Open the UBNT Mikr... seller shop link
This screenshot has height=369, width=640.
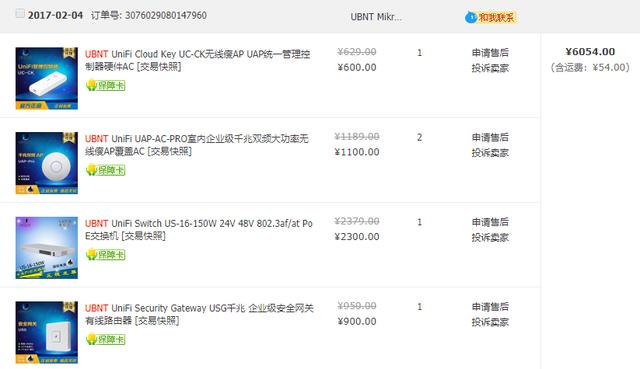click(x=376, y=17)
